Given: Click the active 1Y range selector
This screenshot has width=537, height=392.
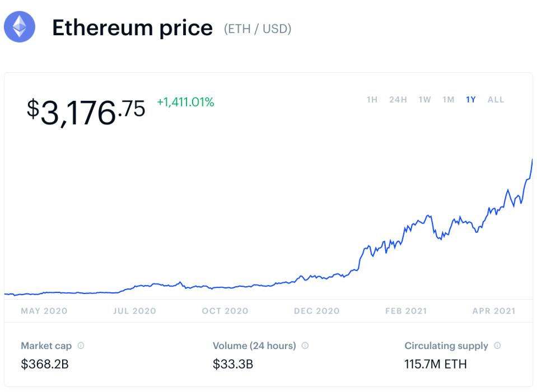Looking at the screenshot, I should point(469,99).
